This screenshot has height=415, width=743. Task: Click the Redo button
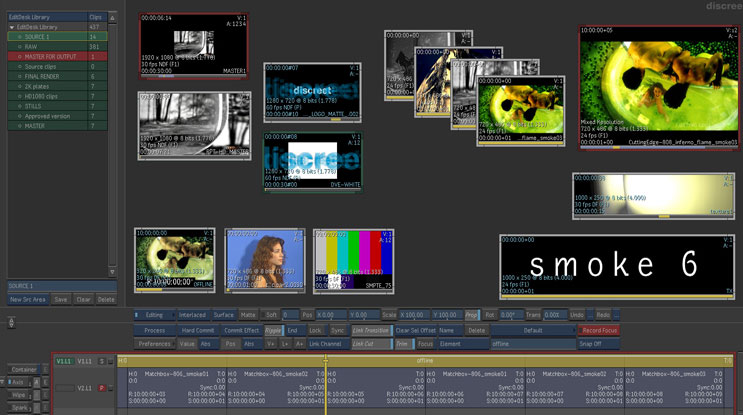603,315
